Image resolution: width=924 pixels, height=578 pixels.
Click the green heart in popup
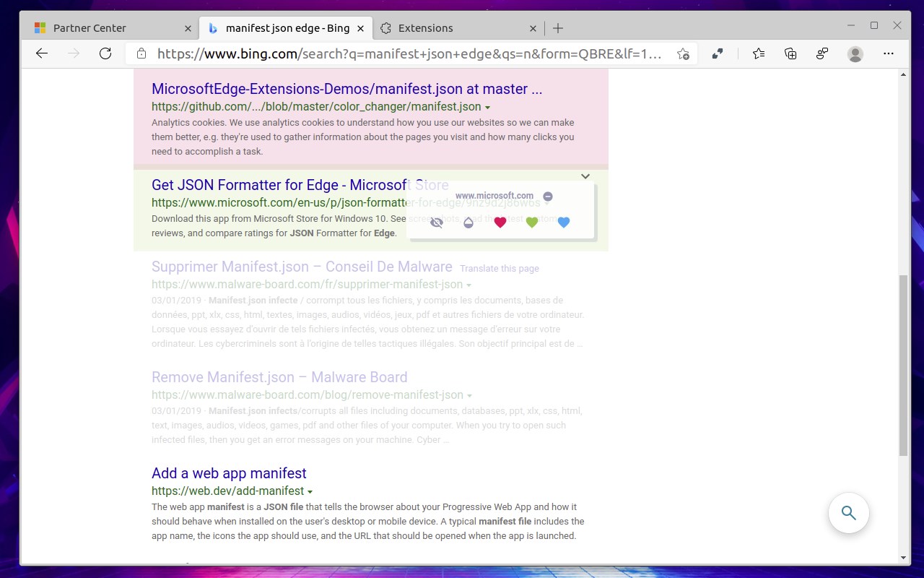pyautogui.click(x=532, y=223)
